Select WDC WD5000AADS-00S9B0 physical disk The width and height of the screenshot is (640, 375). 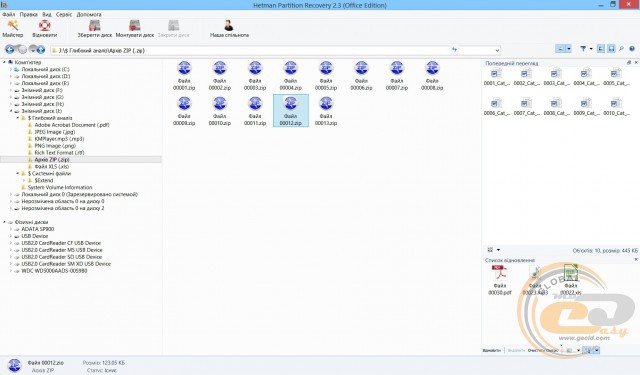[54, 271]
